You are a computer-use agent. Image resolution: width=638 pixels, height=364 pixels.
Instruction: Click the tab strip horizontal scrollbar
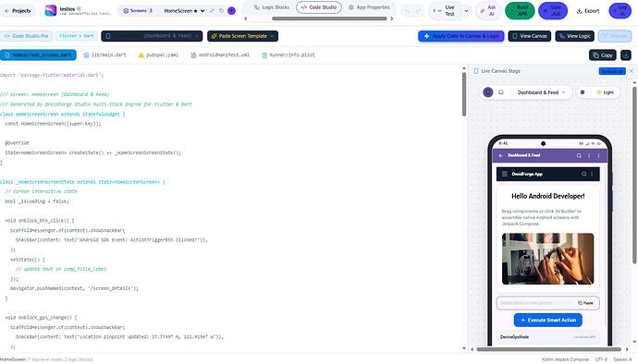coord(329,18)
